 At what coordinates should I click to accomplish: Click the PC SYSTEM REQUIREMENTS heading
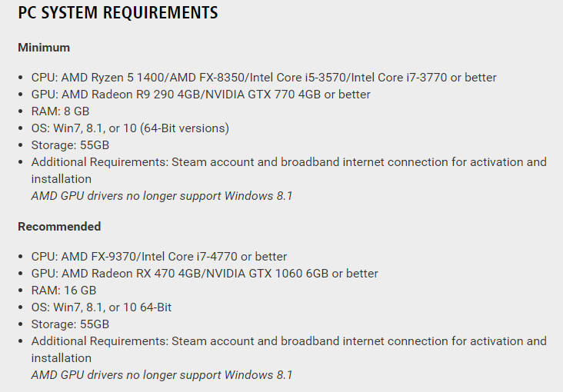pyautogui.click(x=118, y=13)
